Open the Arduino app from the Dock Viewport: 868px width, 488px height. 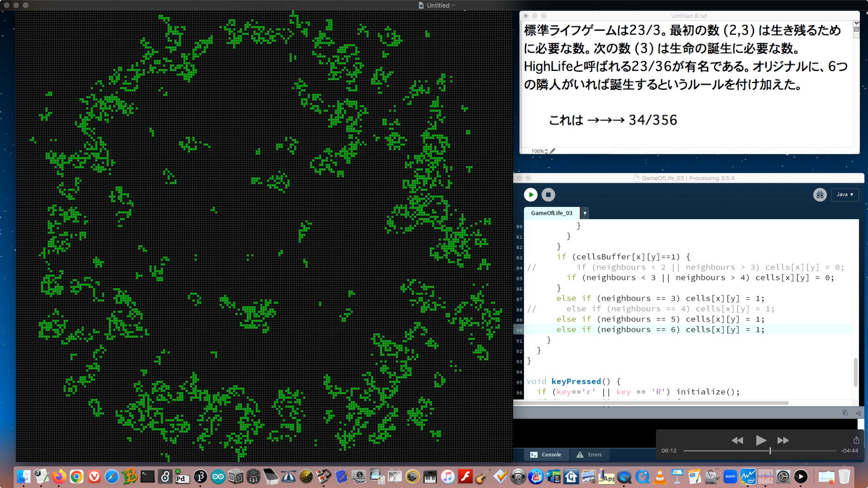click(x=218, y=477)
